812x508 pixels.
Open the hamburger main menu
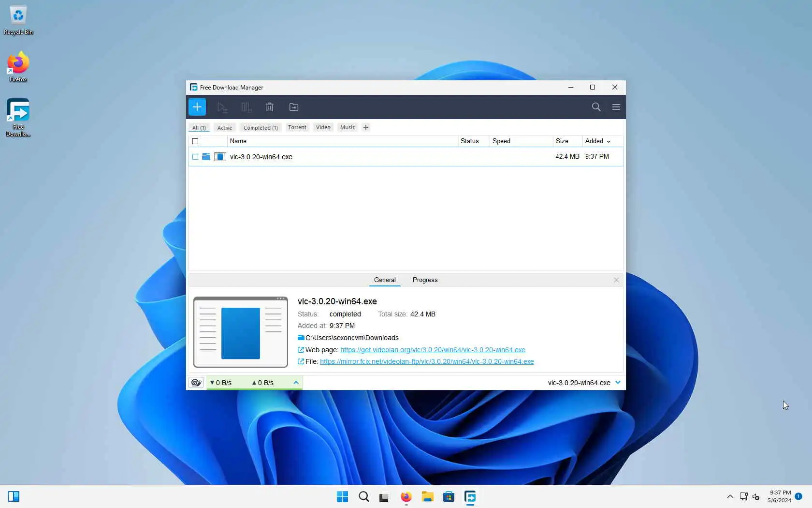616,107
